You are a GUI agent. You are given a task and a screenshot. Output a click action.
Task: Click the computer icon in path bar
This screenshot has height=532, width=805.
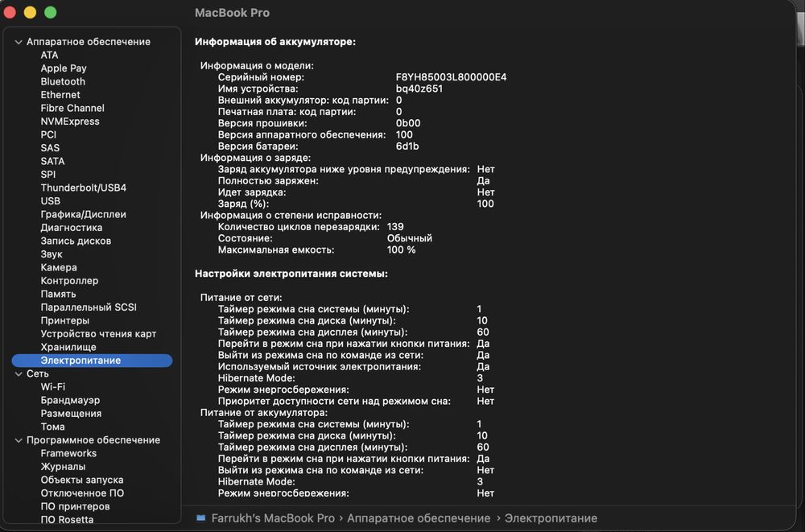pos(200,518)
